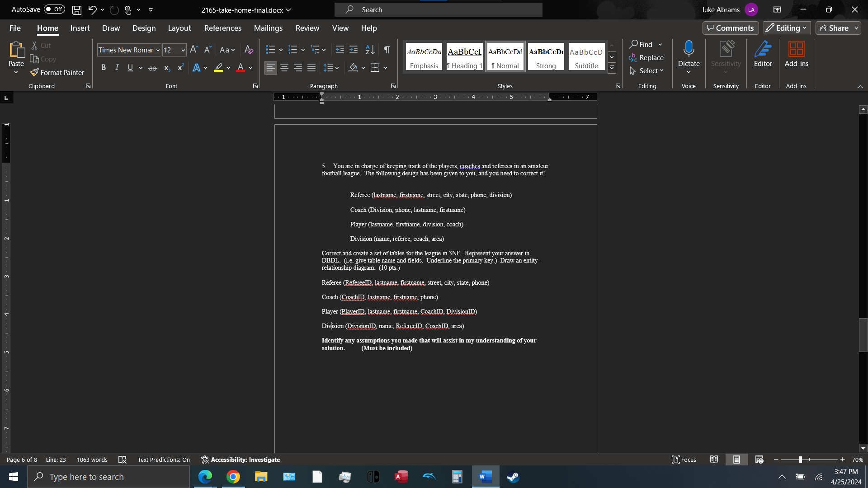The width and height of the screenshot is (868, 488).
Task: Open Word from the taskbar
Action: (485, 477)
